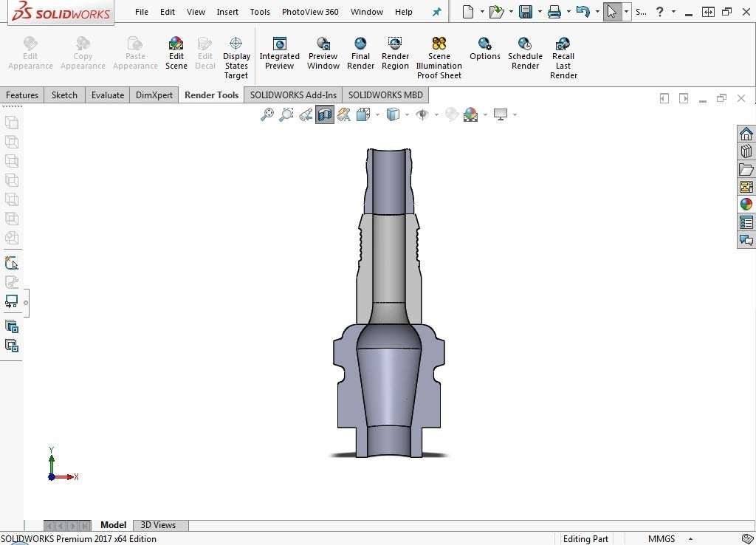
Task: Open Appearances tab in the task pane
Action: point(746,205)
